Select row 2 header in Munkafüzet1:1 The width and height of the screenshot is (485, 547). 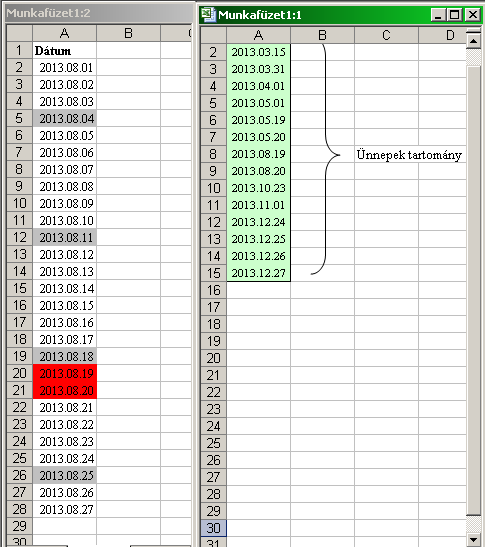(x=214, y=52)
